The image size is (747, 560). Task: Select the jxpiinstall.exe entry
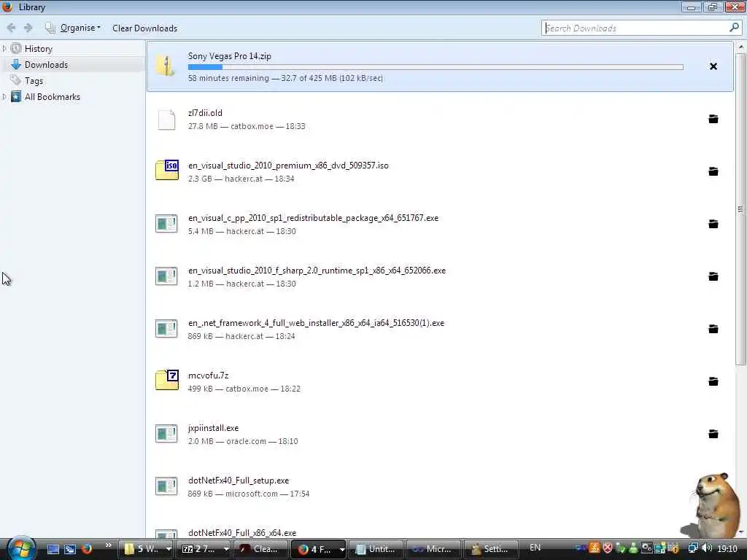[440, 434]
